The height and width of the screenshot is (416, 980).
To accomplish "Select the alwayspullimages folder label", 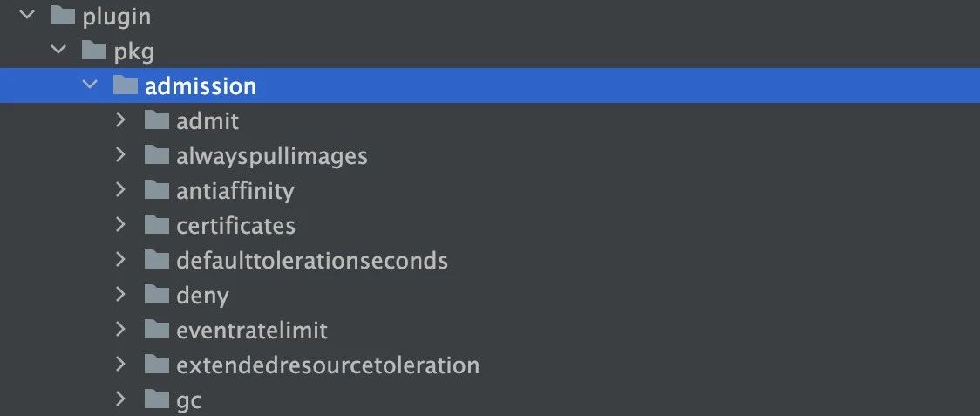I will coord(272,156).
